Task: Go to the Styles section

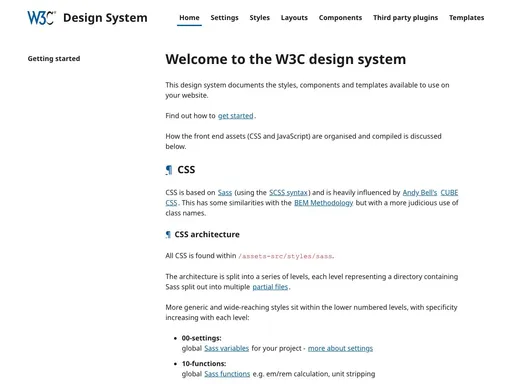Action: [259, 18]
